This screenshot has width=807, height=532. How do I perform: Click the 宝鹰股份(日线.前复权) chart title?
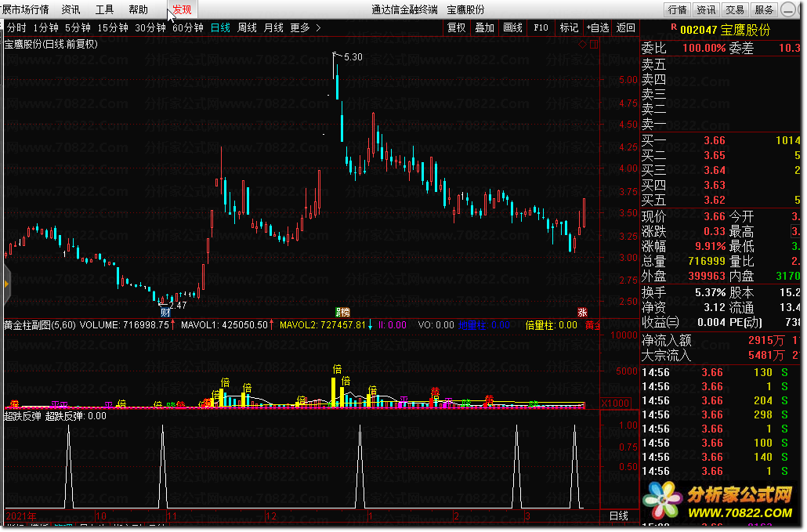(51, 44)
